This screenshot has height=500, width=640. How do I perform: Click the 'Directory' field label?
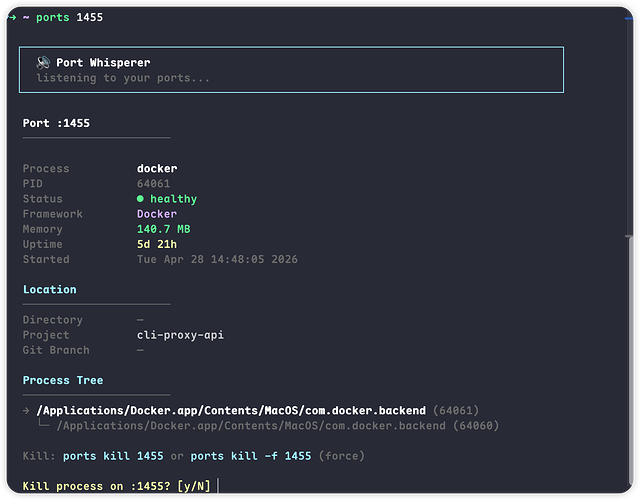53,320
